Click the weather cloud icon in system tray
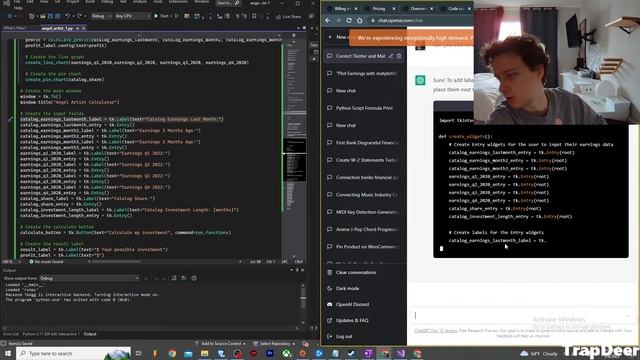This screenshot has height=360, width=640. point(524,353)
